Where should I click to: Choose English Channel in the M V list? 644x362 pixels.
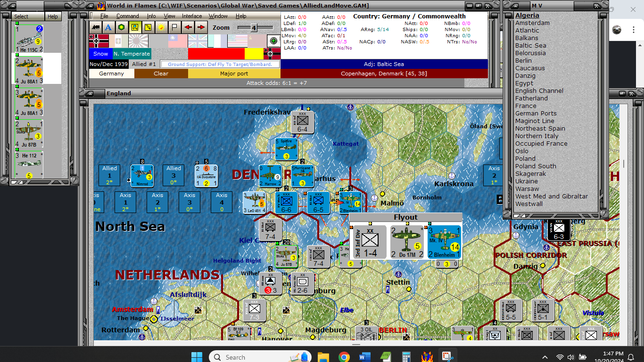point(539,90)
